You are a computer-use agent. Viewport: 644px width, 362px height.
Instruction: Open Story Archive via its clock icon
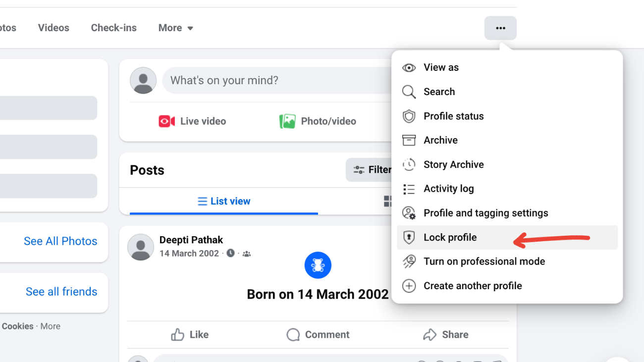409,164
